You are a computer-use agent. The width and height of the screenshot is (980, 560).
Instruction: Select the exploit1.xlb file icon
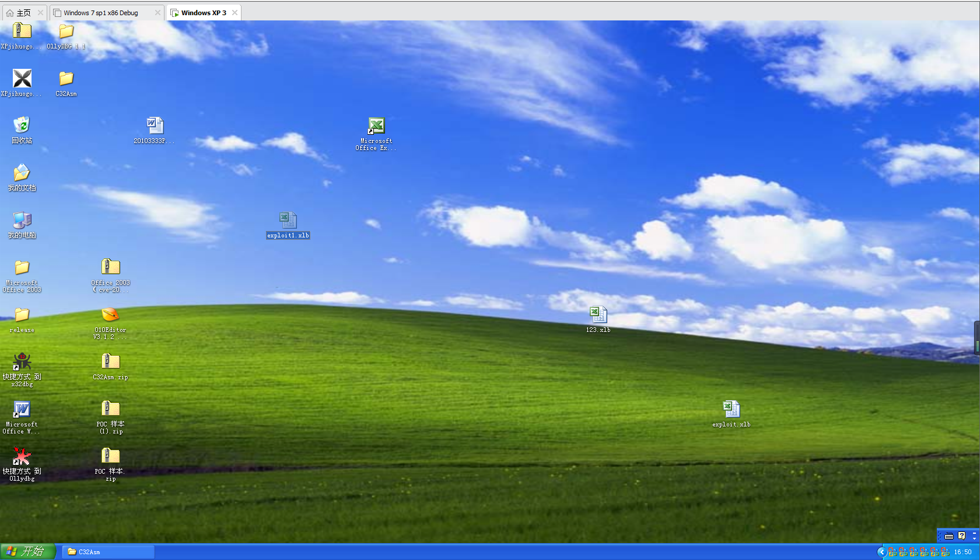click(288, 220)
